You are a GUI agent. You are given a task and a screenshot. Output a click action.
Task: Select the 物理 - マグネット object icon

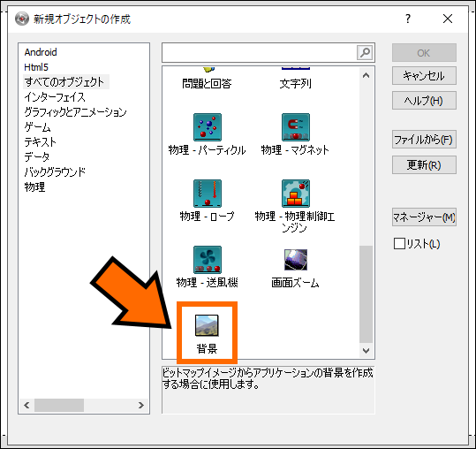pyautogui.click(x=296, y=127)
